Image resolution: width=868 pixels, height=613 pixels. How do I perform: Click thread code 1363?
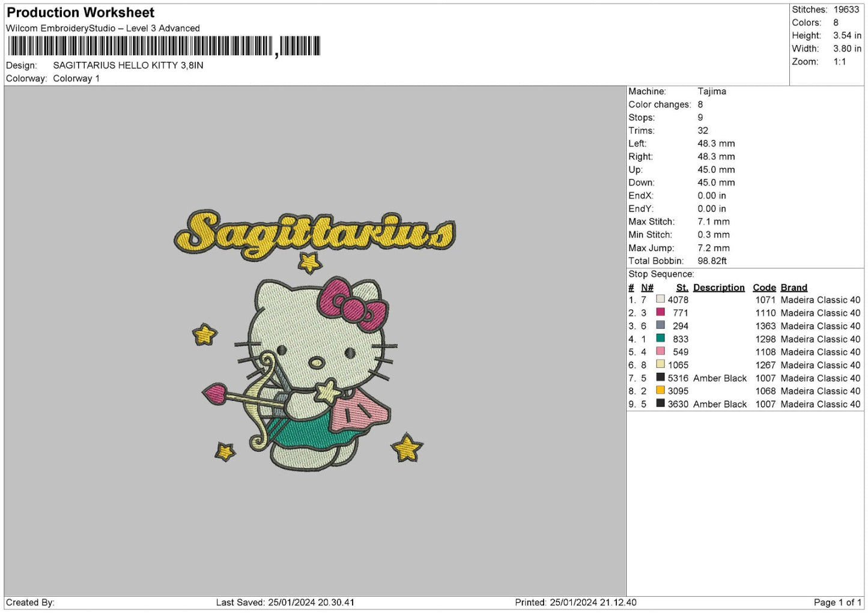point(765,326)
